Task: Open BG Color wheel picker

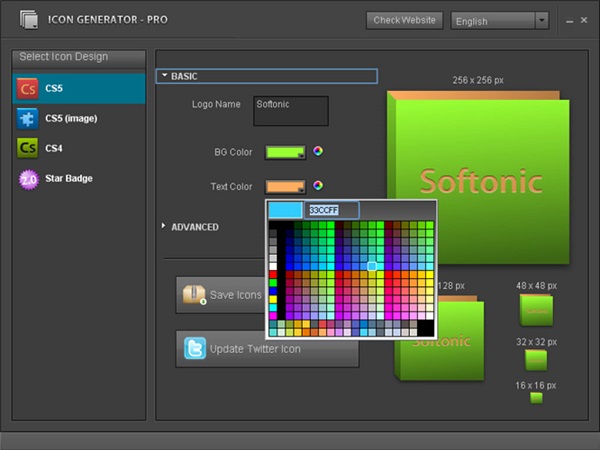Action: [318, 151]
